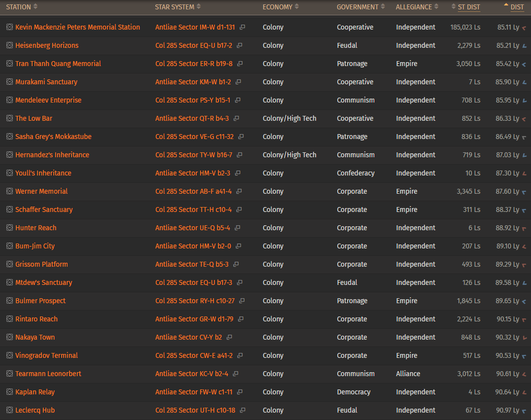Open Antliae Sector HM-V b2-0 system
Image resolution: width=531 pixels, height=420 pixels.
[x=193, y=246]
